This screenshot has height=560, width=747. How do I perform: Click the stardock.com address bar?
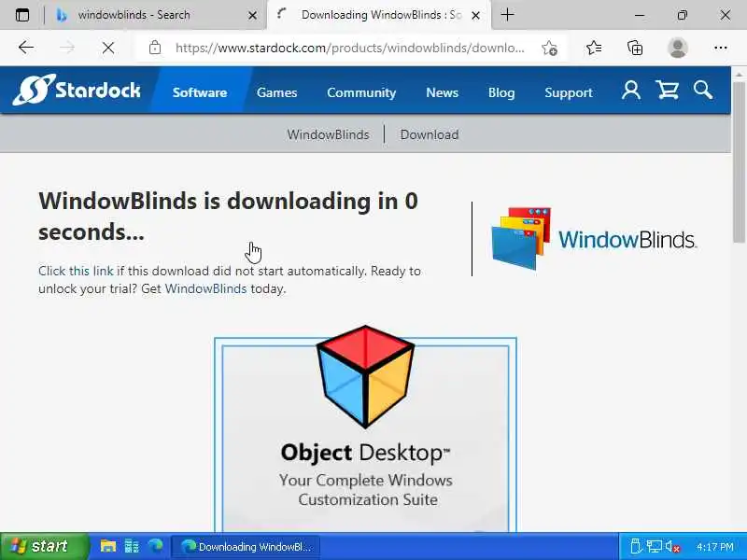[x=349, y=48]
